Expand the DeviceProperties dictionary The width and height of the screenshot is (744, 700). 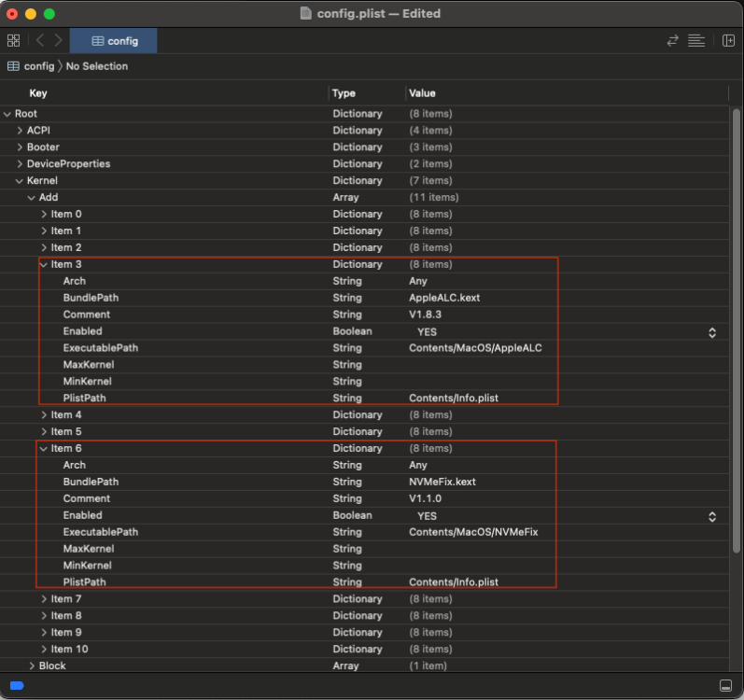20,163
